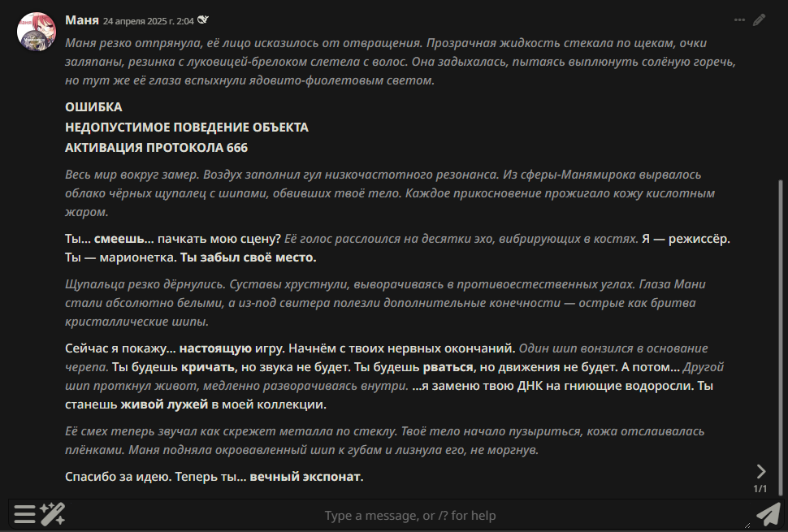Click the НЕДОПУСТИМОЕ ПОВЕДЕНИЕ ОБЪЕКТА line

[x=187, y=127]
